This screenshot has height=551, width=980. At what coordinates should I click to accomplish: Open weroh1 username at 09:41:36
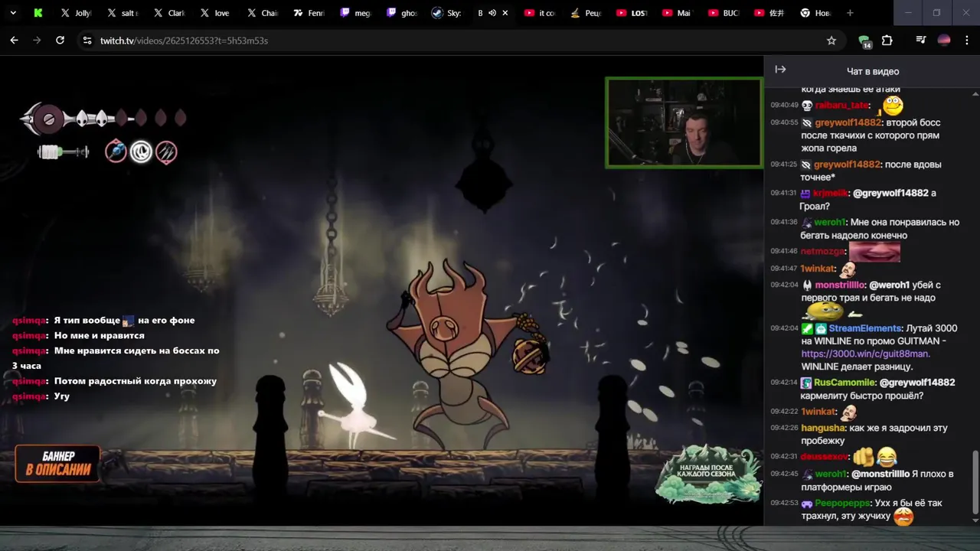830,222
